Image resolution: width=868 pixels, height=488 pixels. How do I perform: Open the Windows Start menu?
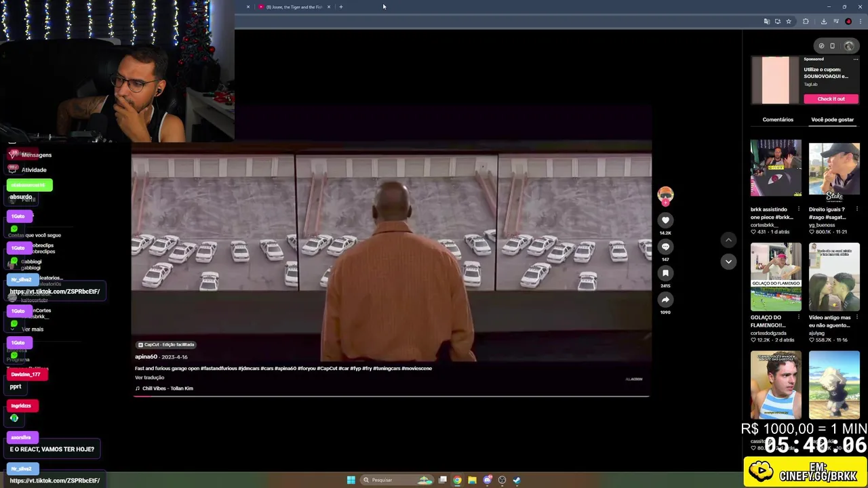pos(351,480)
